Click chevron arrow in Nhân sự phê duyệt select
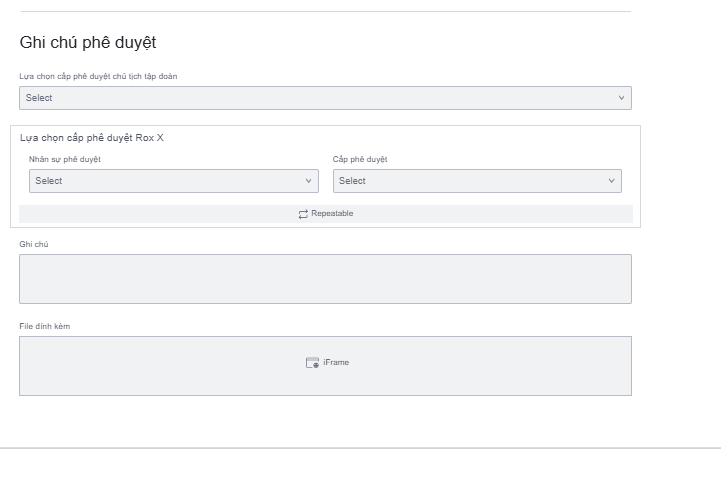Screen dimensions: 721x488 click(x=308, y=181)
